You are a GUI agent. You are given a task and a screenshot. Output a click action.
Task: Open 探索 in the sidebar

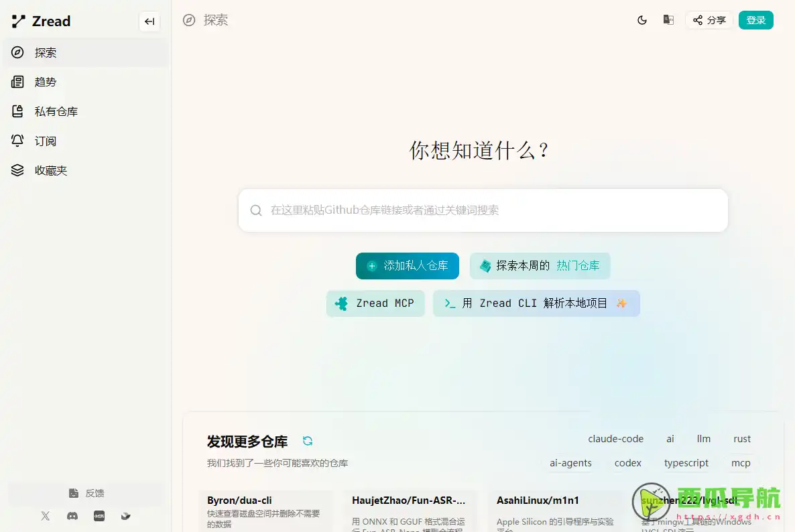click(x=86, y=53)
